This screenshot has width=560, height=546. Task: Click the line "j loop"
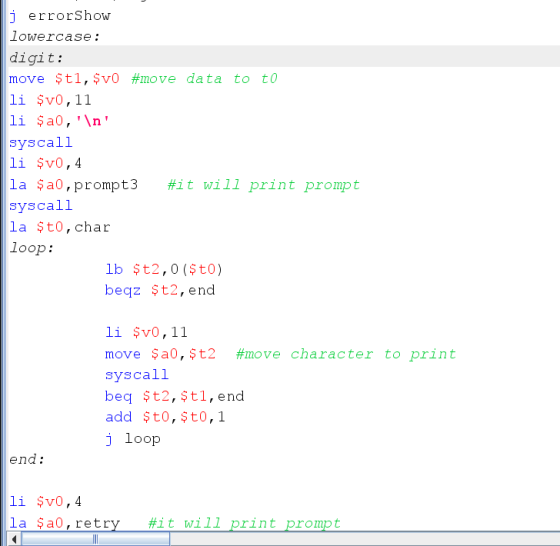[x=133, y=439]
